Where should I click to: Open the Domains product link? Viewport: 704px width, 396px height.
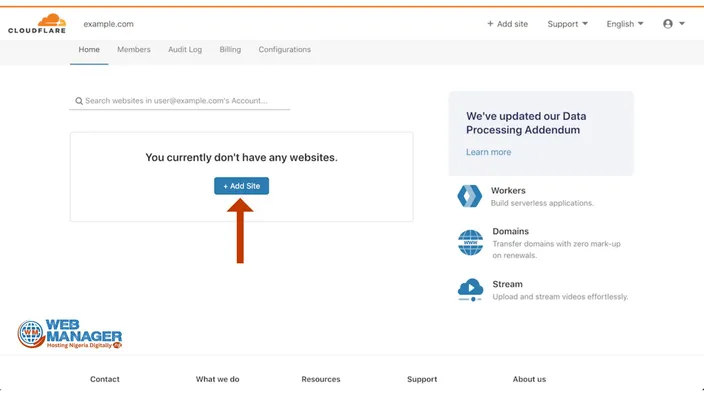coord(510,231)
